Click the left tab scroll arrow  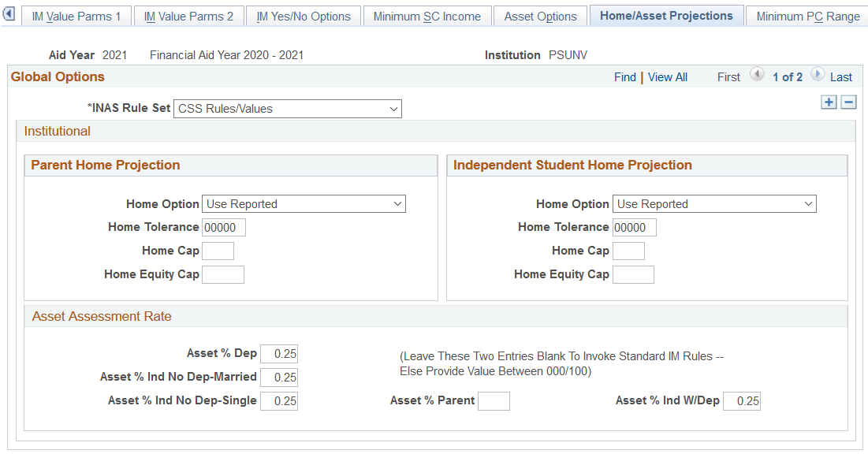9,14
